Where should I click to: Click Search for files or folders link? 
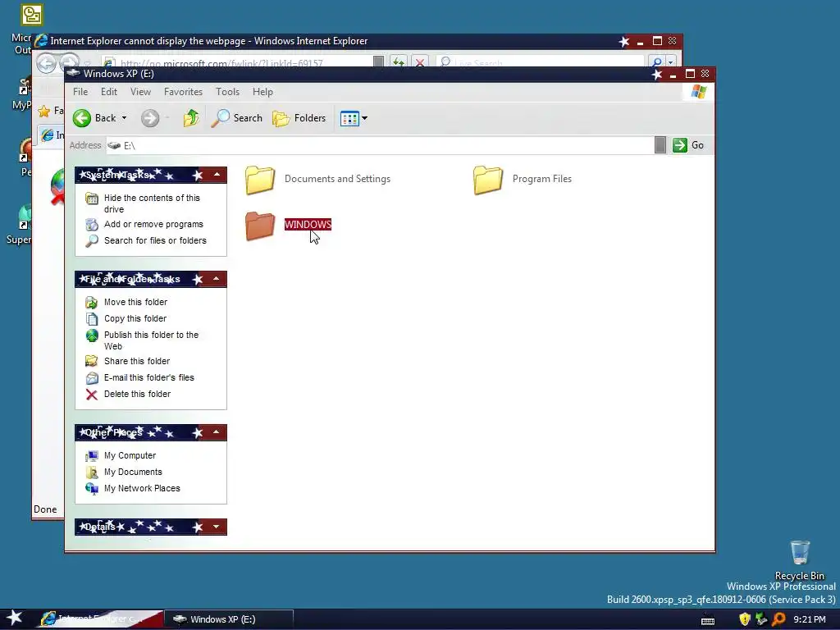(155, 240)
